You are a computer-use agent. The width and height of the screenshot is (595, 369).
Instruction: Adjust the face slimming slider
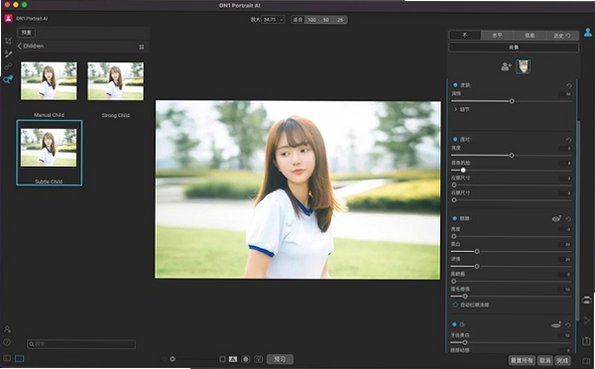pos(463,170)
